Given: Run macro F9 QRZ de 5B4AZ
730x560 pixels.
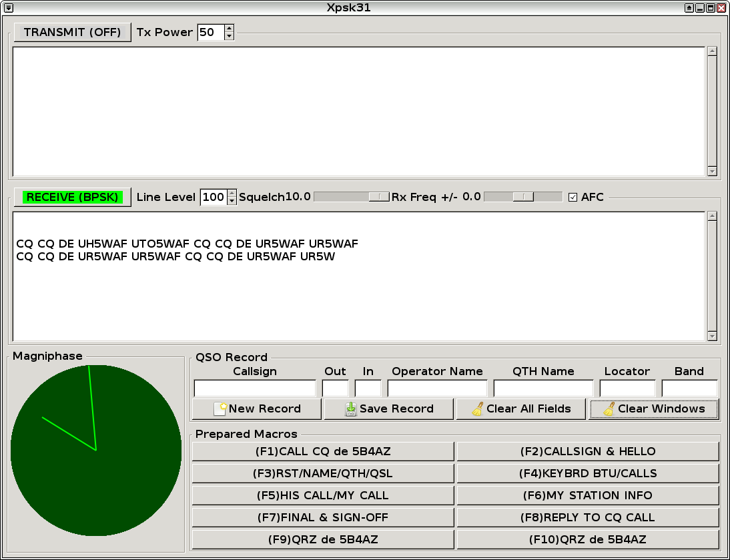Looking at the screenshot, I should tap(323, 539).
